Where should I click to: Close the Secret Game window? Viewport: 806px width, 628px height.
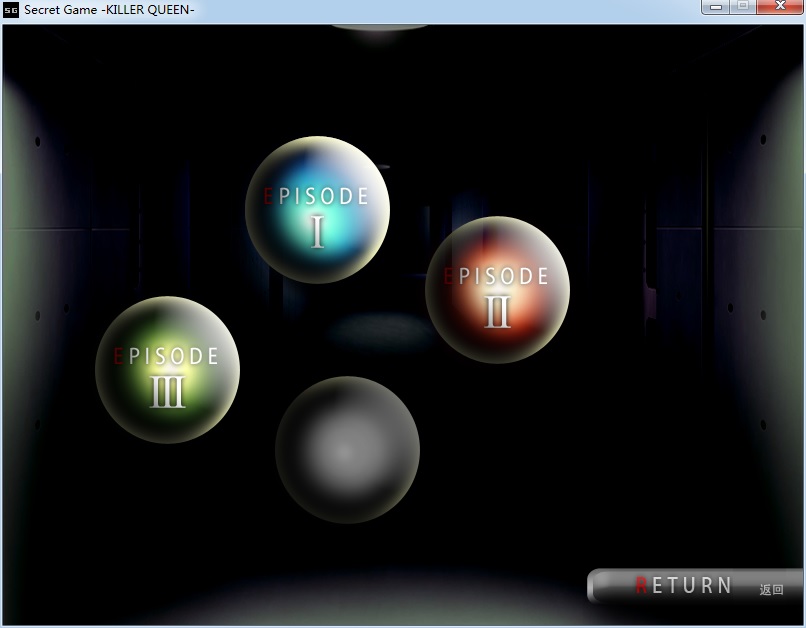[x=780, y=7]
